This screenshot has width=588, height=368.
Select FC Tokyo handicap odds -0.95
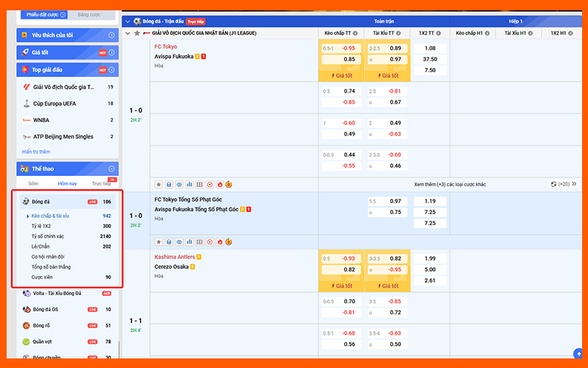[348, 48]
